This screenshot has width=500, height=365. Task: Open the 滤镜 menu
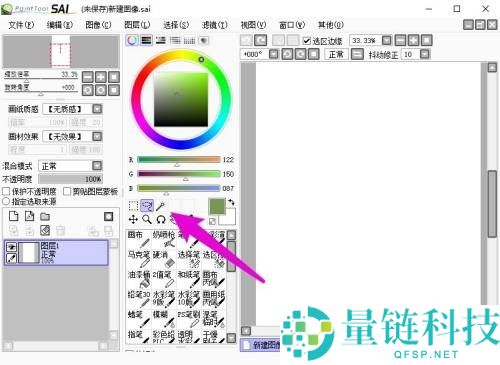215,25
